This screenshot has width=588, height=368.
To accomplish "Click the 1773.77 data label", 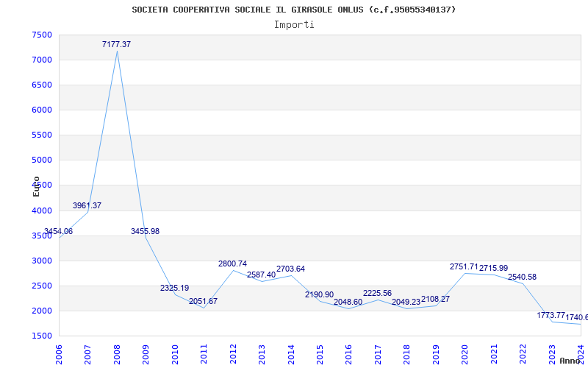I will coord(551,315).
